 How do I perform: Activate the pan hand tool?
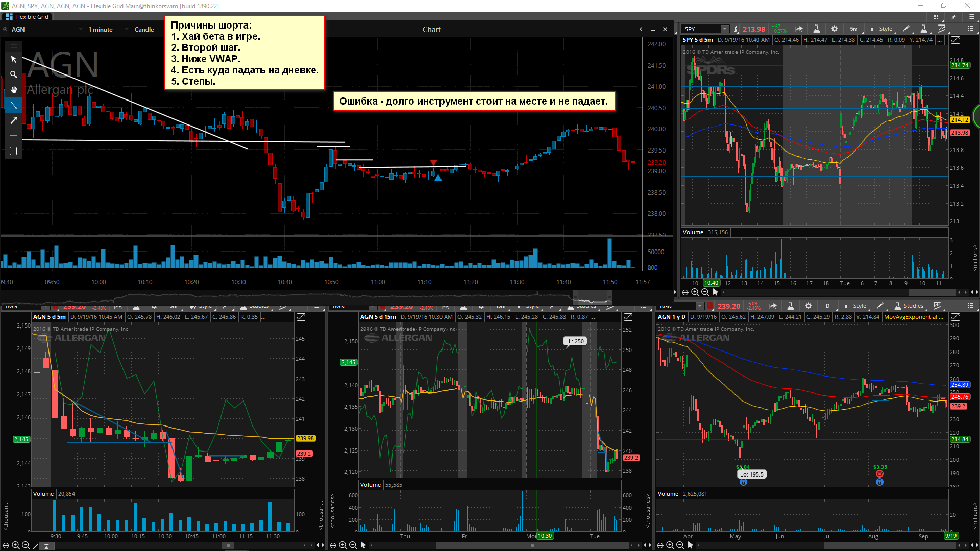14,90
